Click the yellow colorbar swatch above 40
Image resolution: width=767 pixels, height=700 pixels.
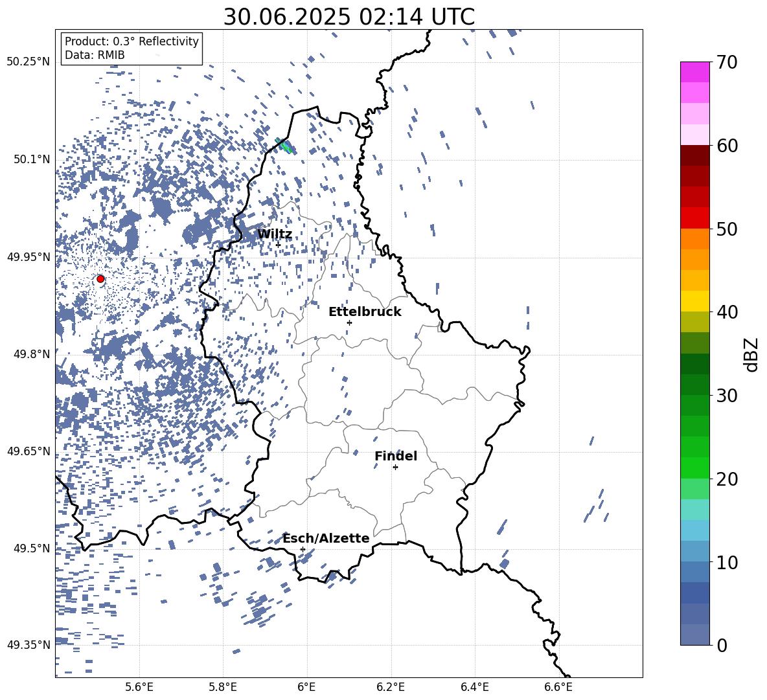coord(694,301)
